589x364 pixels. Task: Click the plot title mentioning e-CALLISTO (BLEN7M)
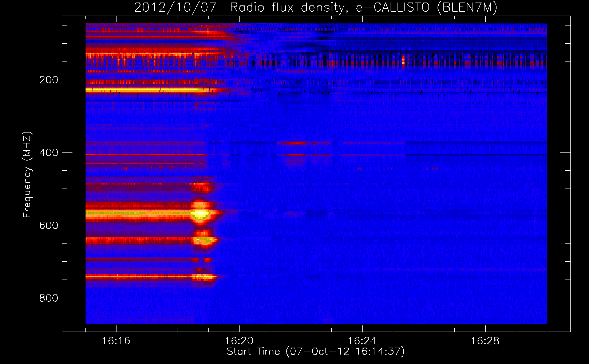(x=315, y=7)
